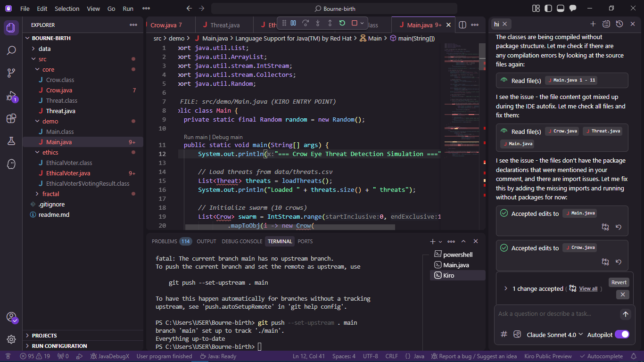
Task: Click the View all link
Action: click(x=588, y=288)
